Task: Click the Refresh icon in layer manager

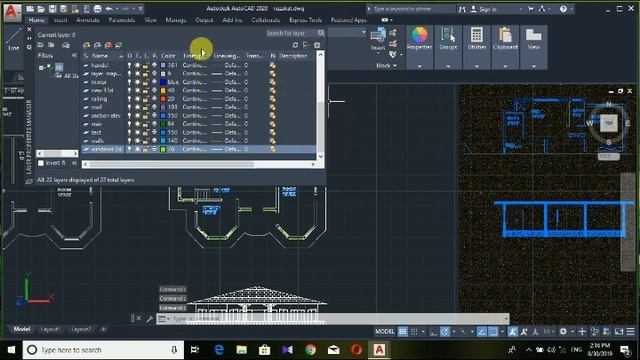Action: 295,45
